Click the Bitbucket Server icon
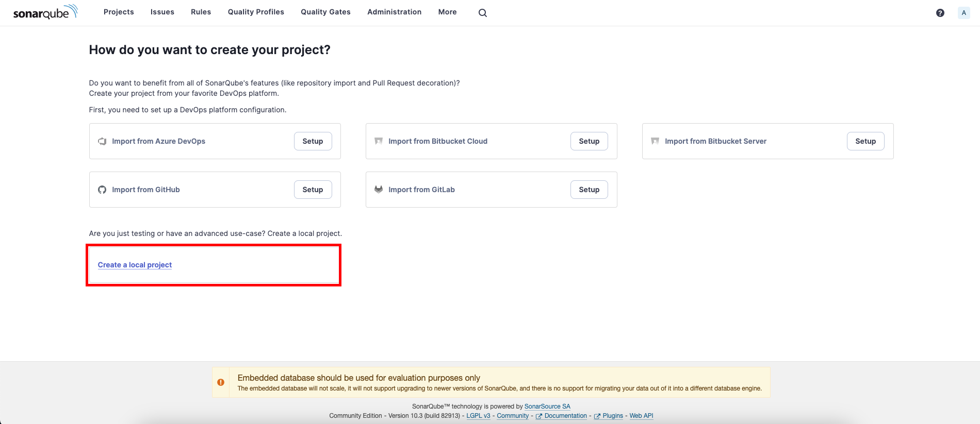This screenshot has width=980, height=424. (655, 141)
